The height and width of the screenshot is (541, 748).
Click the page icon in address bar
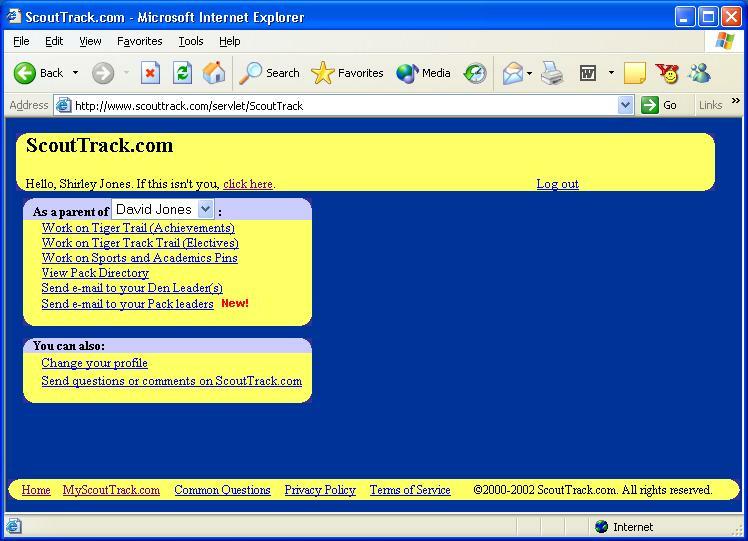coord(63,105)
